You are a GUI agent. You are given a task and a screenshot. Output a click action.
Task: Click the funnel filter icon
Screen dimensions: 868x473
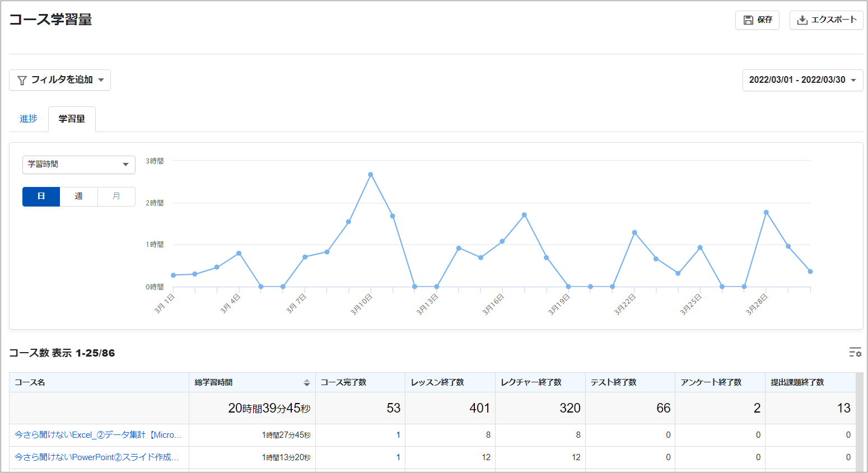click(x=22, y=80)
